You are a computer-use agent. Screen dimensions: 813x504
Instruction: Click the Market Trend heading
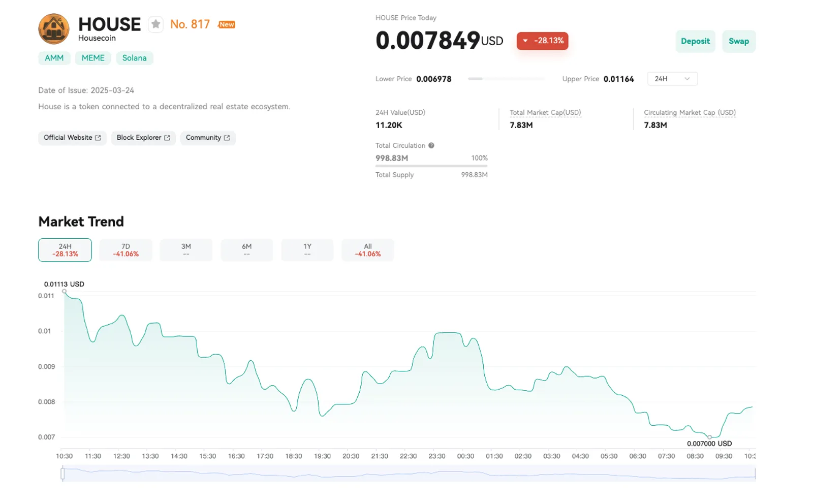pos(81,222)
